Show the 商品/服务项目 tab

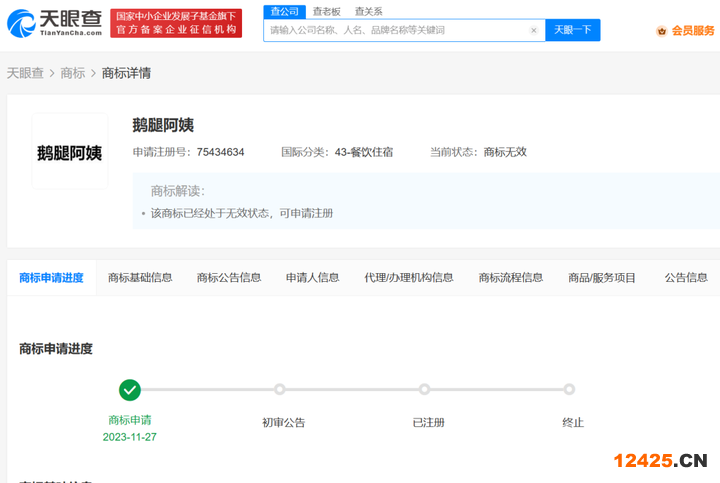[x=602, y=278]
